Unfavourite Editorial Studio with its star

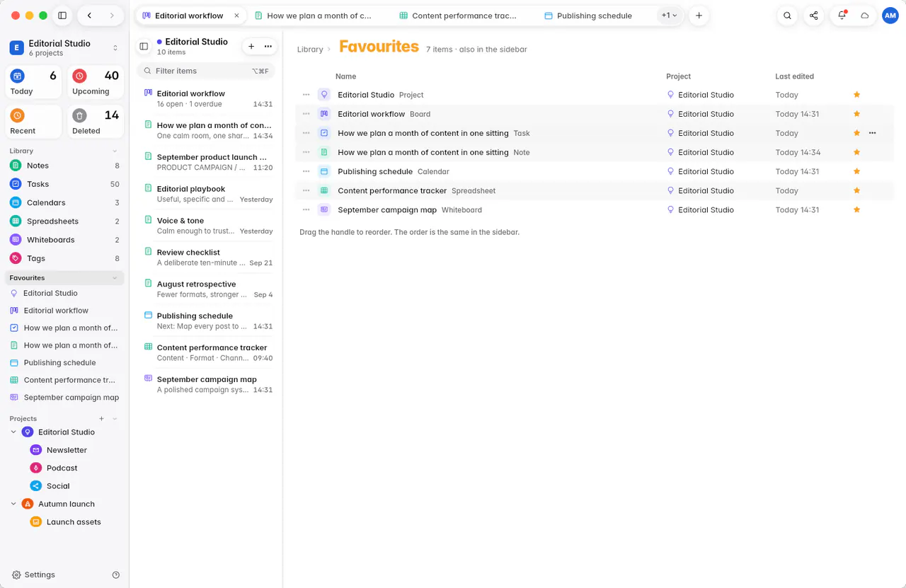click(856, 95)
